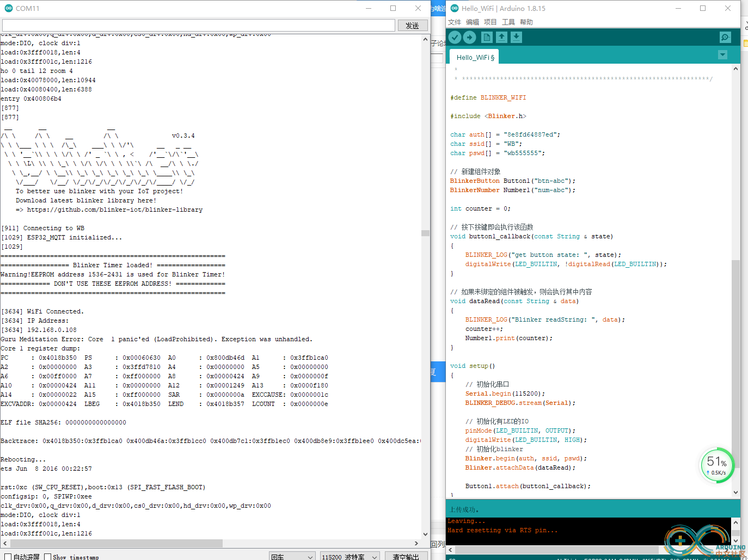Click the 'void setup()' code line
Screen dimensions: 748x560
pyautogui.click(x=473, y=366)
